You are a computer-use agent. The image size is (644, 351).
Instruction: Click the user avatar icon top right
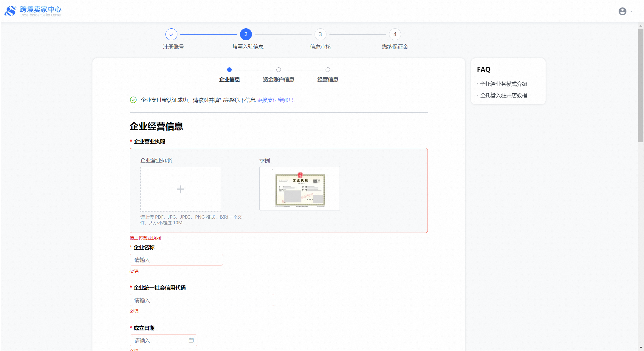[622, 11]
